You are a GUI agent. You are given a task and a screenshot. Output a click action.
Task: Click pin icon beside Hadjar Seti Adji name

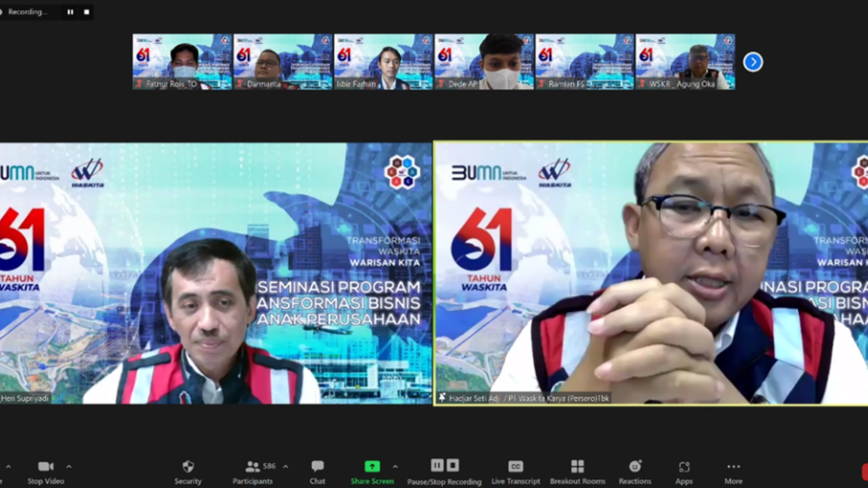pyautogui.click(x=442, y=398)
